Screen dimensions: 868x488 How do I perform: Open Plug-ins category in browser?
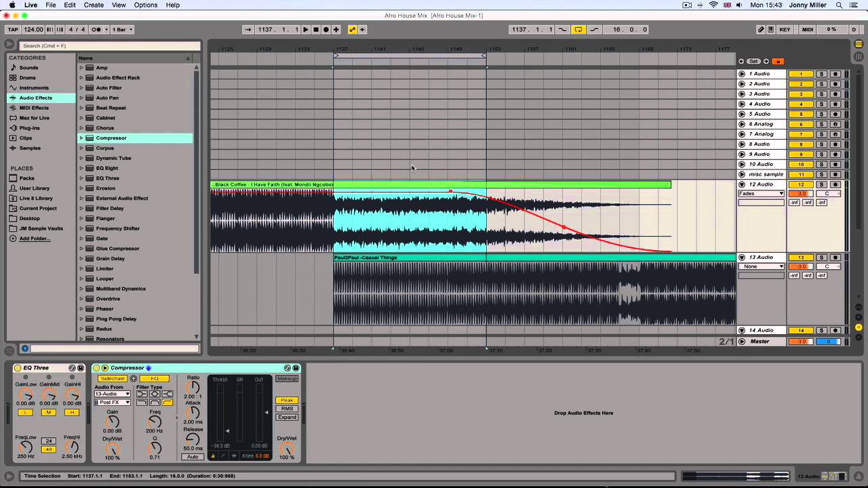point(29,127)
